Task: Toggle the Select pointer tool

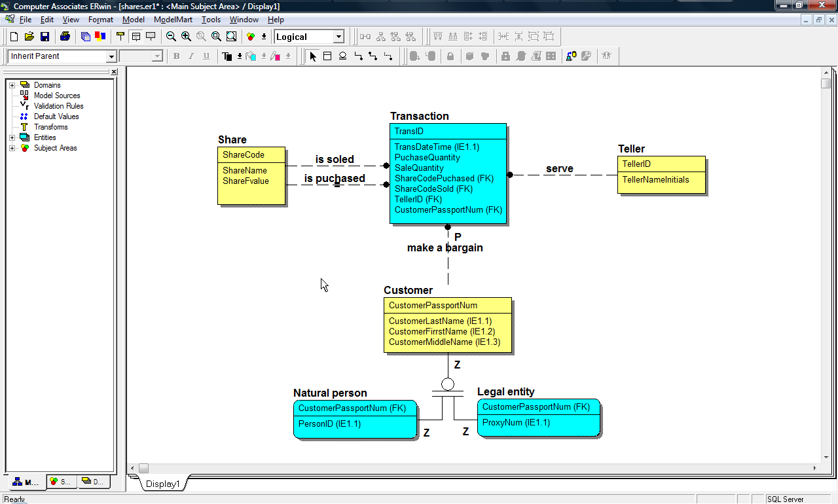Action: click(313, 56)
